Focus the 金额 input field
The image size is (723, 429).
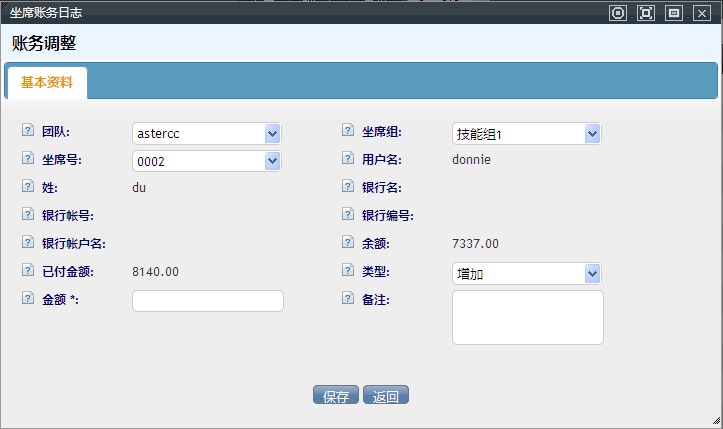(x=208, y=301)
